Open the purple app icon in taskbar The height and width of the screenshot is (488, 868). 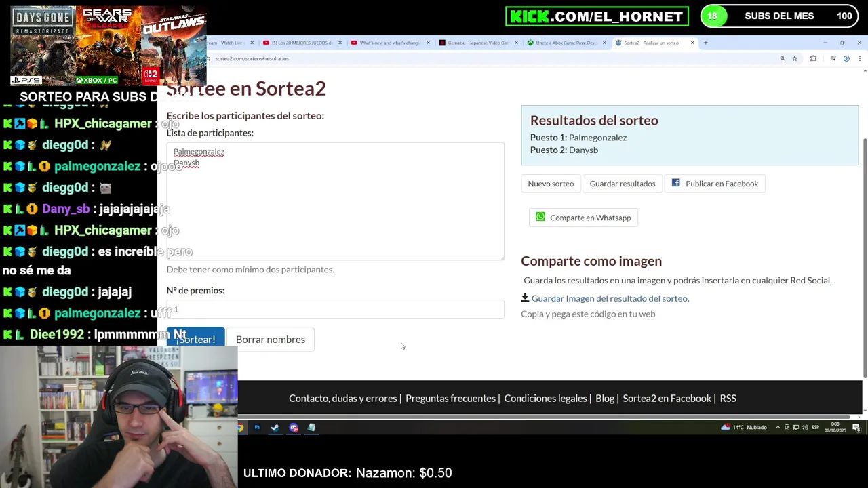[x=293, y=428]
